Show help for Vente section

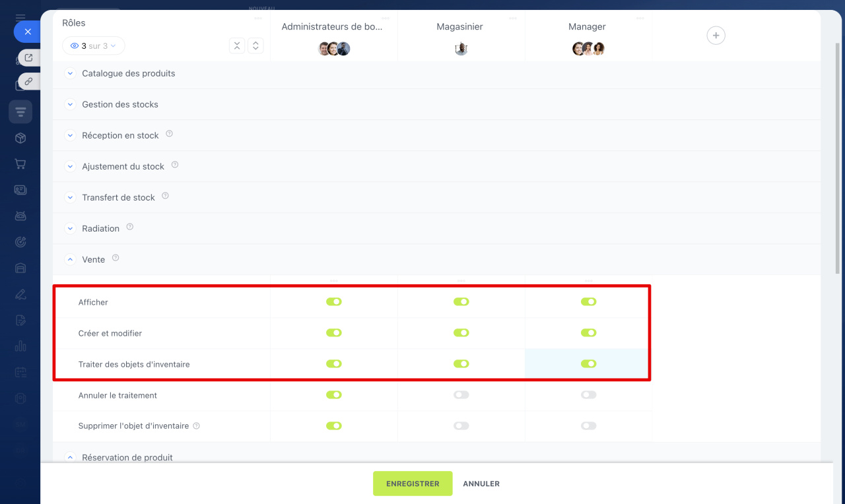coord(116,258)
